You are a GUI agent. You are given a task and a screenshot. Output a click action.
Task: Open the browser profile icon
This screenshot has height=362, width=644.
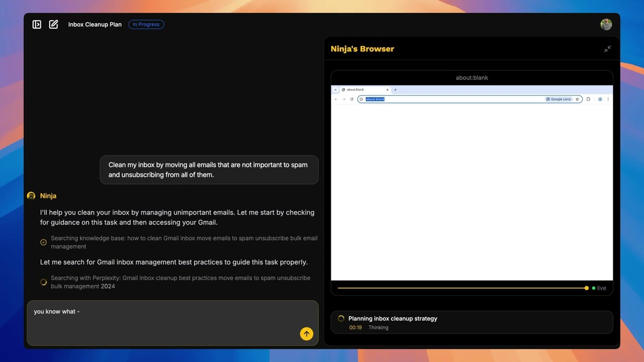(x=600, y=99)
